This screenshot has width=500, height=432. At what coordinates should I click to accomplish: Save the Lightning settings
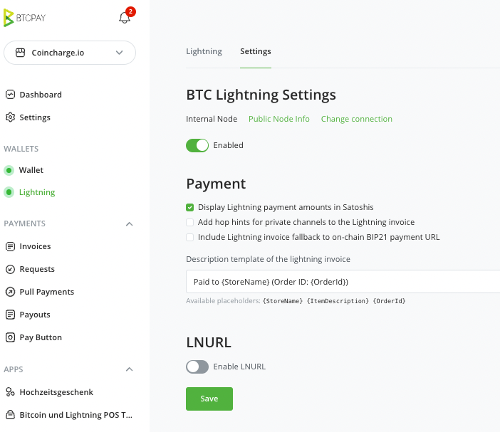coord(209,399)
